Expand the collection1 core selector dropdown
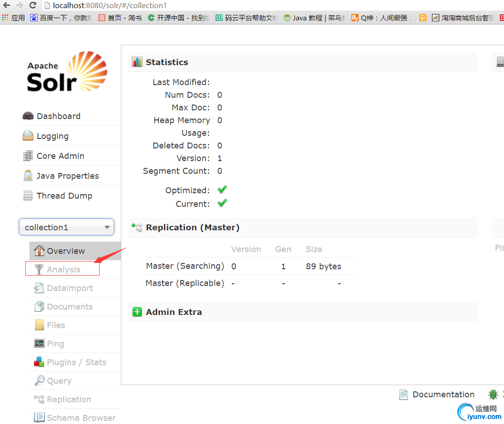504x424 pixels. (x=67, y=227)
